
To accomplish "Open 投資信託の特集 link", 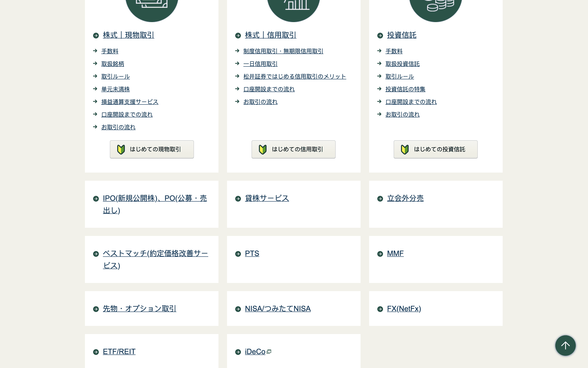I will tap(405, 89).
